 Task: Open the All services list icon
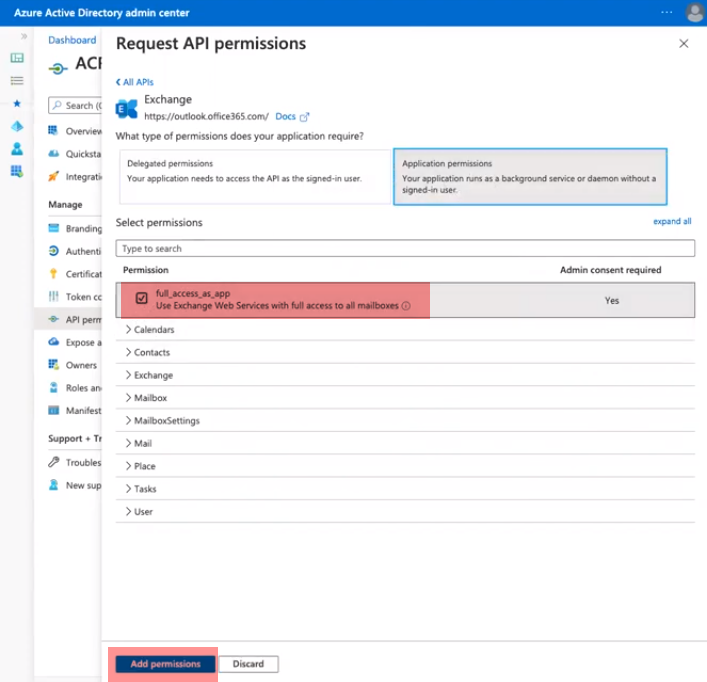pyautogui.click(x=17, y=80)
